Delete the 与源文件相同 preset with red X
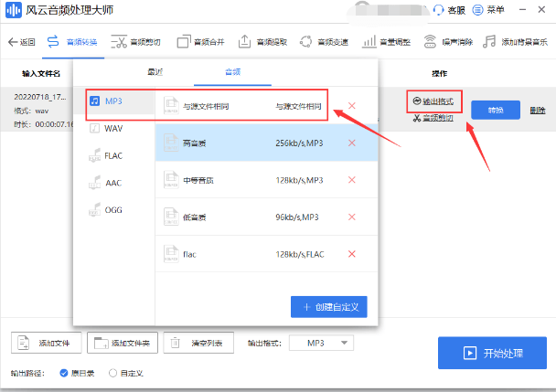The image size is (556, 392). (352, 106)
